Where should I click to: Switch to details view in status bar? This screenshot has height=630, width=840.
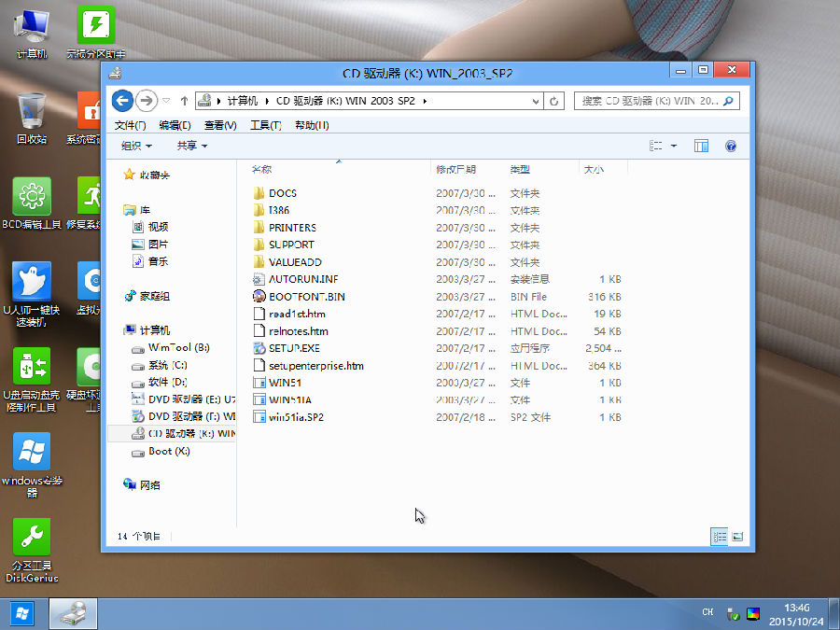(720, 537)
